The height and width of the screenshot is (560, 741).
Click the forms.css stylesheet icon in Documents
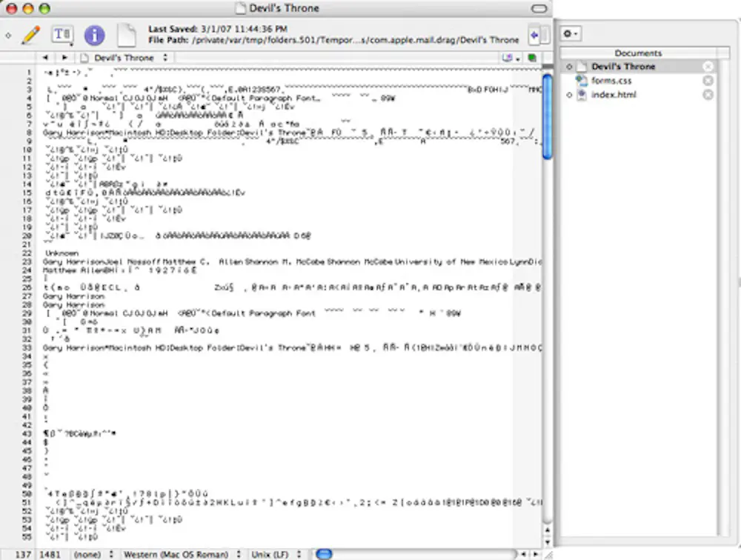(581, 80)
